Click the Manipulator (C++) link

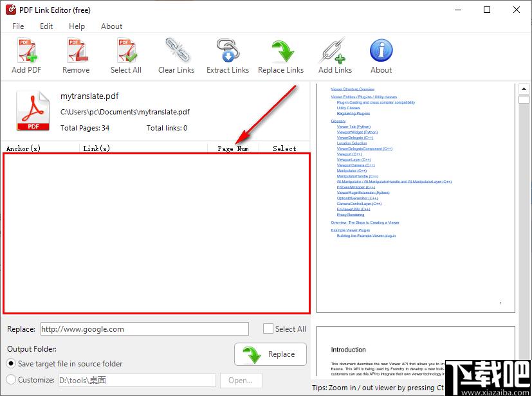(351, 170)
